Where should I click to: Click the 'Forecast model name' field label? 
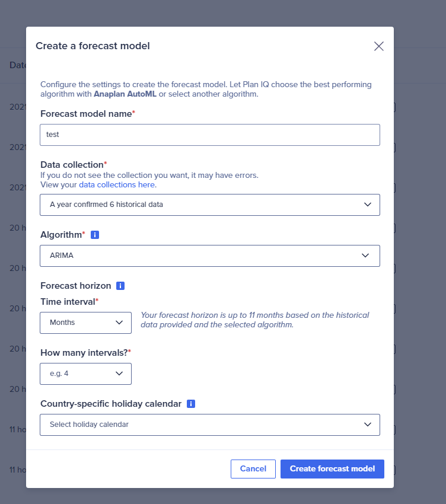(x=86, y=113)
